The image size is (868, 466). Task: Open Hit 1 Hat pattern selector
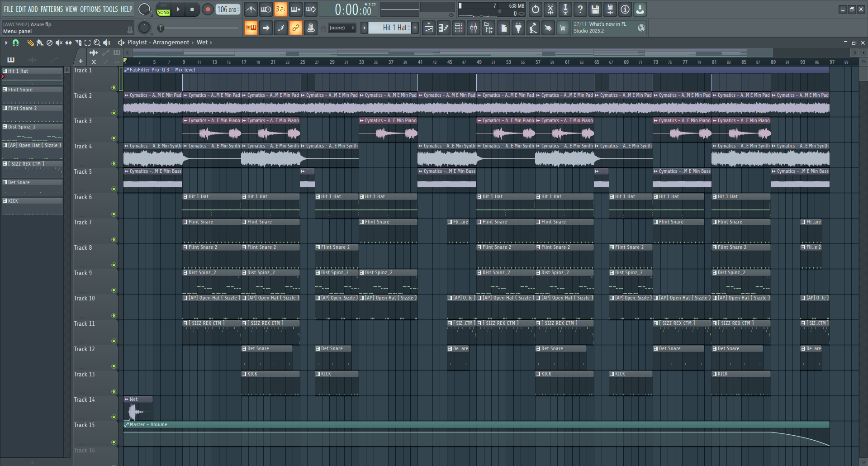click(389, 28)
